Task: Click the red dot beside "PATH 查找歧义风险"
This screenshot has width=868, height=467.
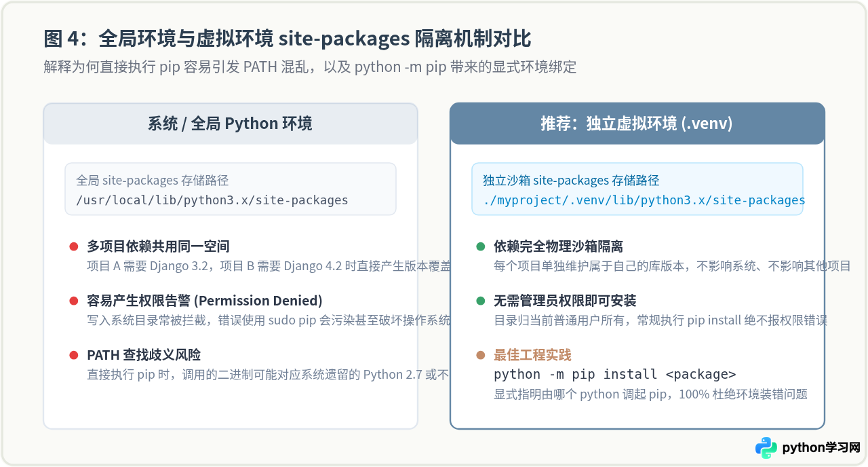Action: [x=74, y=355]
